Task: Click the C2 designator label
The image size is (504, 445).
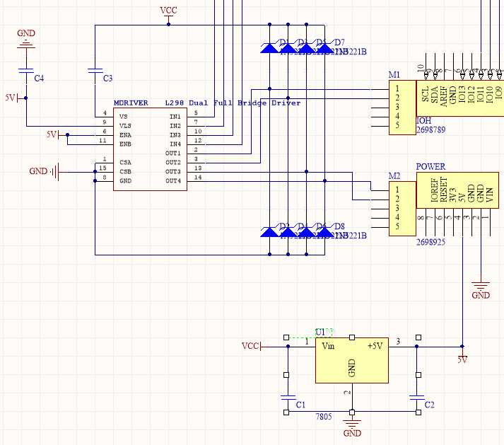Action: (x=430, y=405)
